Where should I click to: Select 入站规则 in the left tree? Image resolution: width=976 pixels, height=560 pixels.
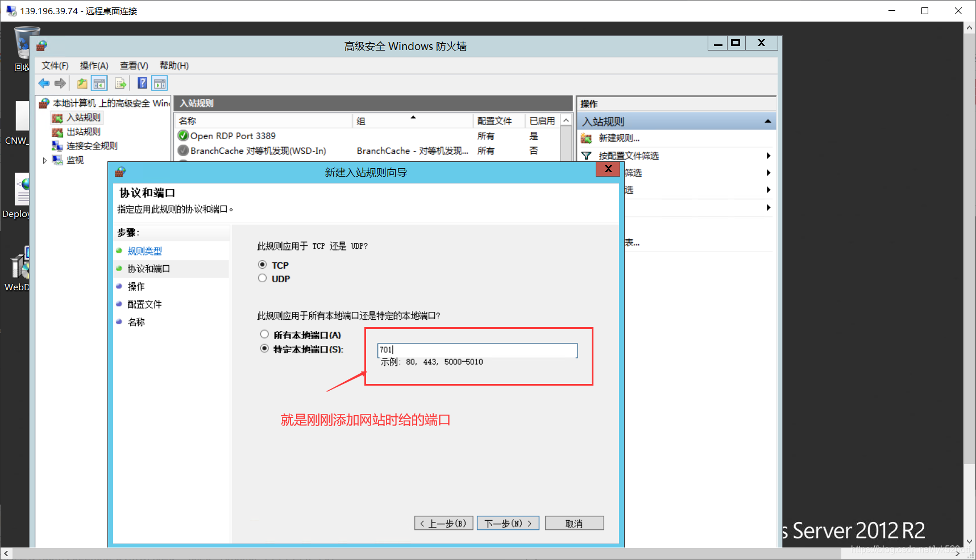[x=84, y=118]
